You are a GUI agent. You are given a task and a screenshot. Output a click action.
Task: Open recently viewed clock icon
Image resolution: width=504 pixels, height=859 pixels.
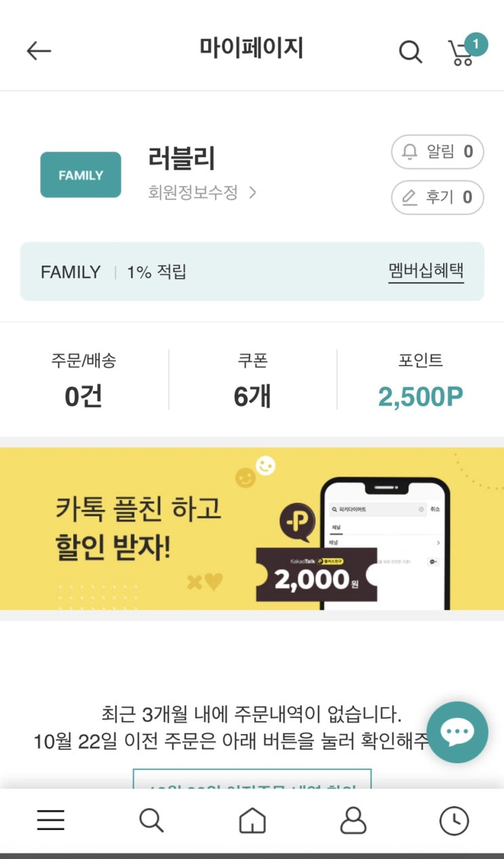pos(454,821)
